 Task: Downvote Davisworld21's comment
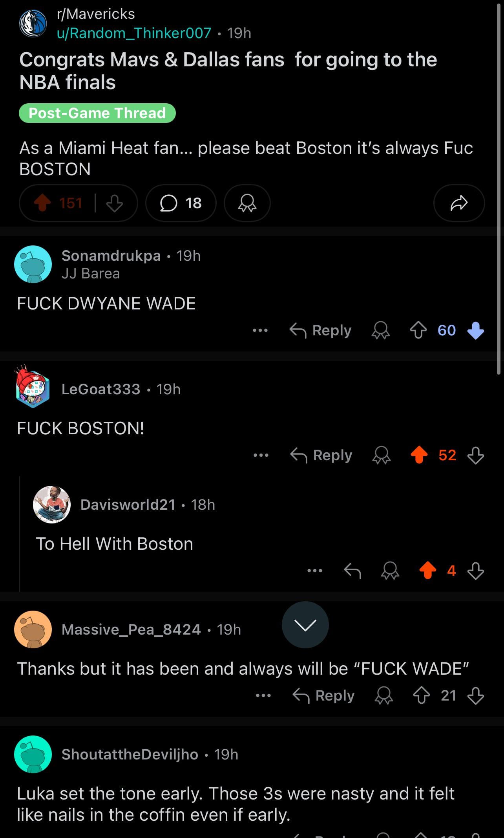click(x=475, y=571)
